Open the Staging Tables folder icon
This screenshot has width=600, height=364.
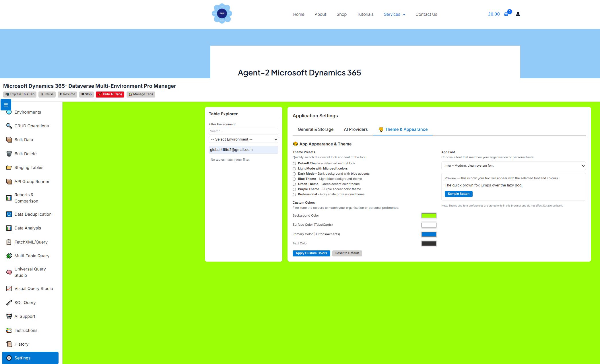coord(9,167)
